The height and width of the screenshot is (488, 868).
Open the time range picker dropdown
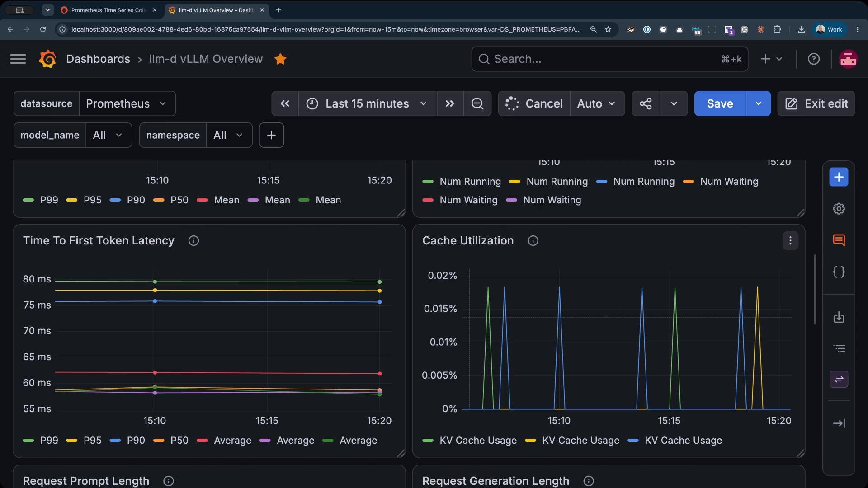pyautogui.click(x=367, y=103)
